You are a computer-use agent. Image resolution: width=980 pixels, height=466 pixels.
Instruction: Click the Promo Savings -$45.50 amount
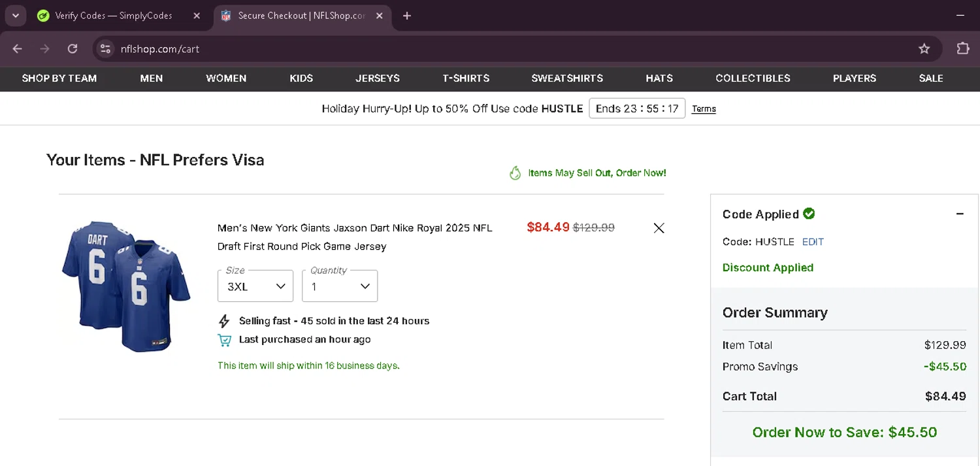(945, 367)
